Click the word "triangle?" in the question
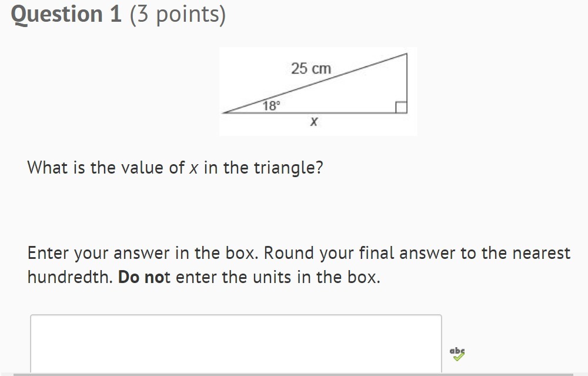 [288, 168]
